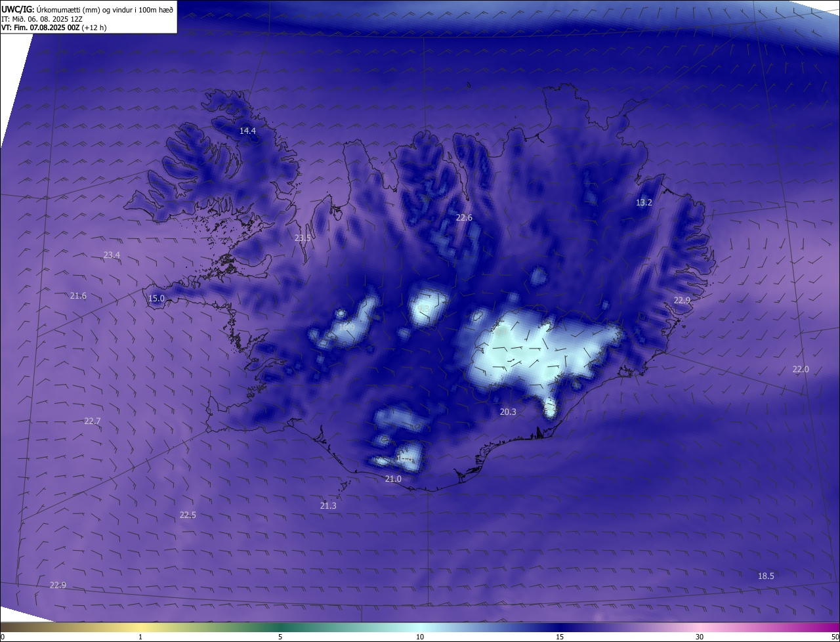Click the "50" tick label on the color scale

coord(834,637)
